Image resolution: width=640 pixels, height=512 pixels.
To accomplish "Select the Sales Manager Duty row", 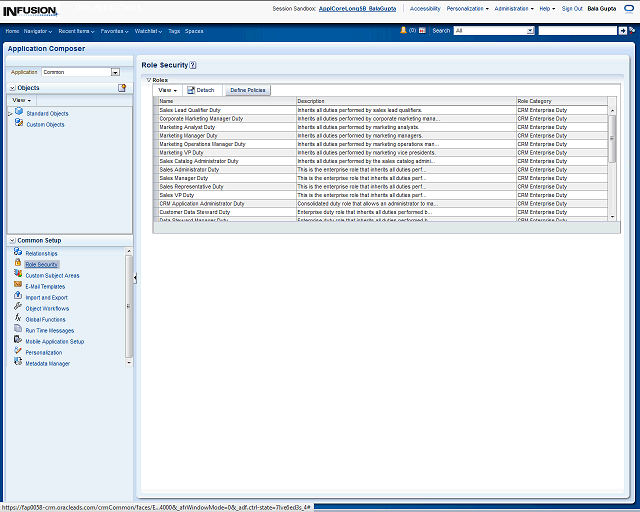I will (x=191, y=178).
